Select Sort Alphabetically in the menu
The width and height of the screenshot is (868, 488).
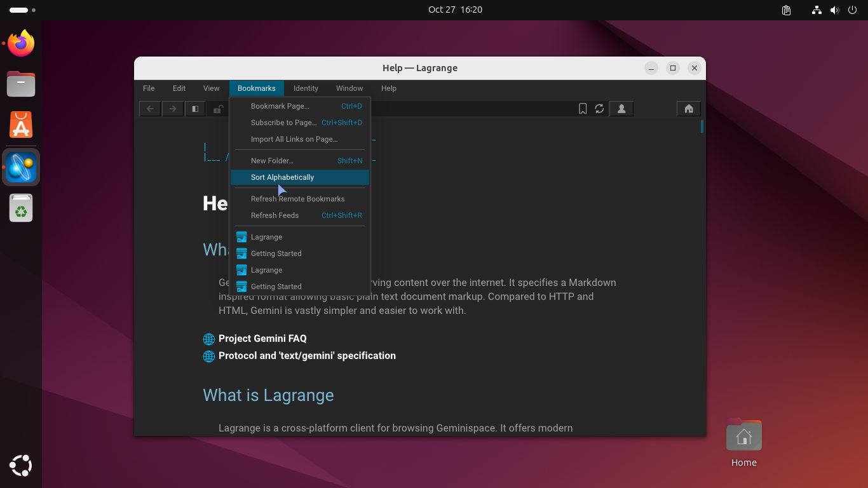tap(282, 177)
